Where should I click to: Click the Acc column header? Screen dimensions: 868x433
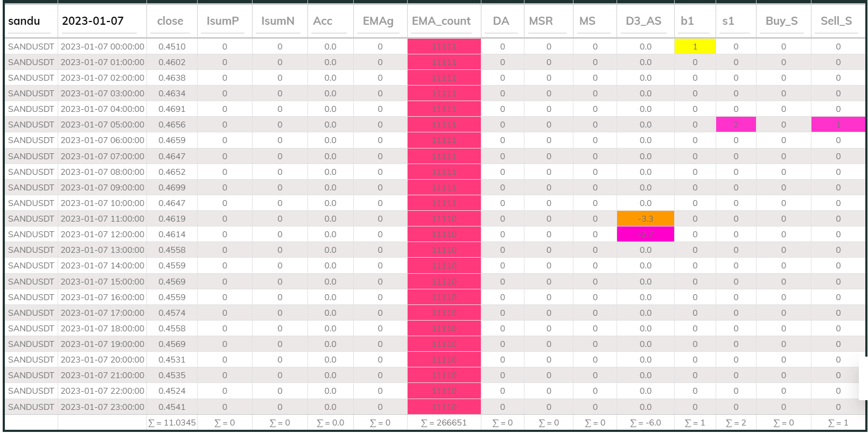click(x=323, y=21)
